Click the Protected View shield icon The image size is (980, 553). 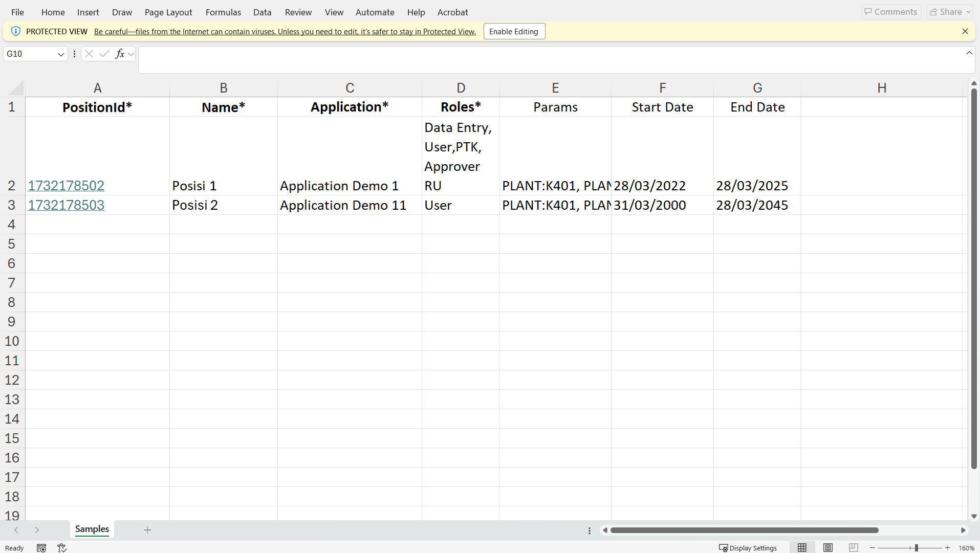(x=16, y=31)
